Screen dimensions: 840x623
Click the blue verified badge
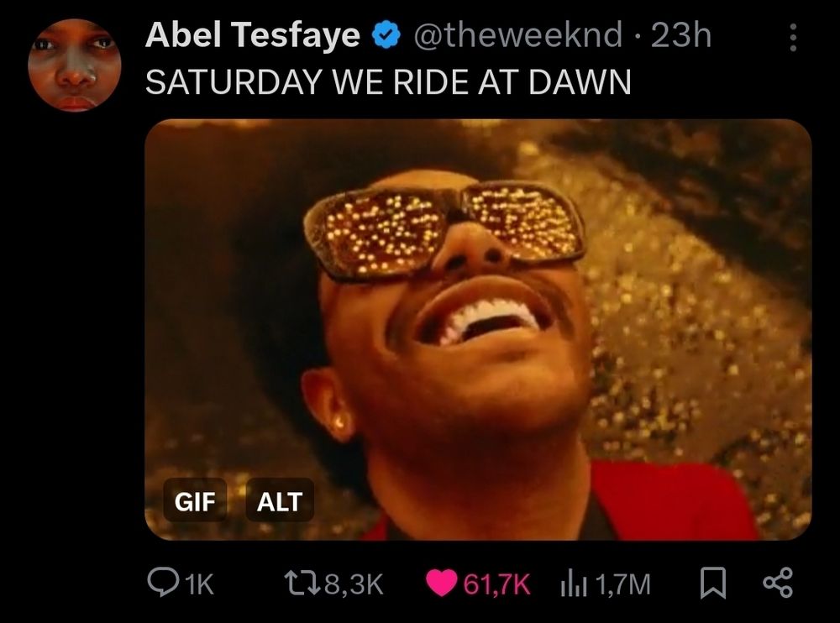386,36
